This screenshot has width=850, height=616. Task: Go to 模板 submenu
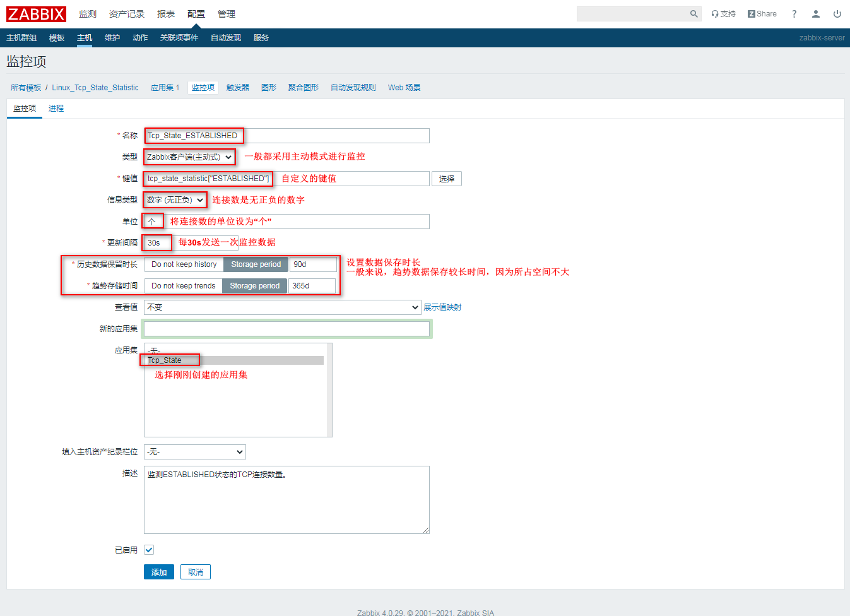tap(57, 38)
